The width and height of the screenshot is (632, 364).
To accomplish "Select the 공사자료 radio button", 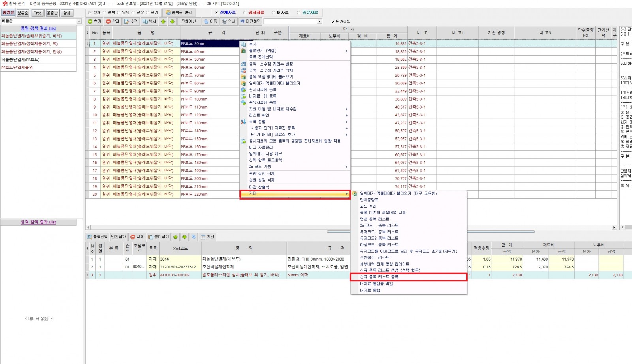I will tap(245, 13).
